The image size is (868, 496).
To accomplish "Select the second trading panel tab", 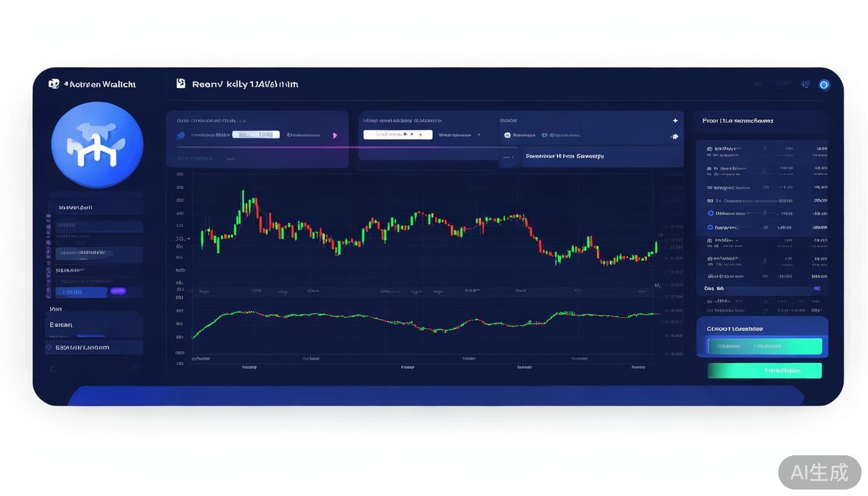I will pos(545,135).
